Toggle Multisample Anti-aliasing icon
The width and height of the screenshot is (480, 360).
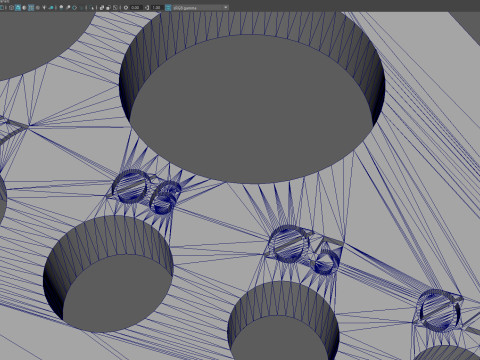coord(74,7)
